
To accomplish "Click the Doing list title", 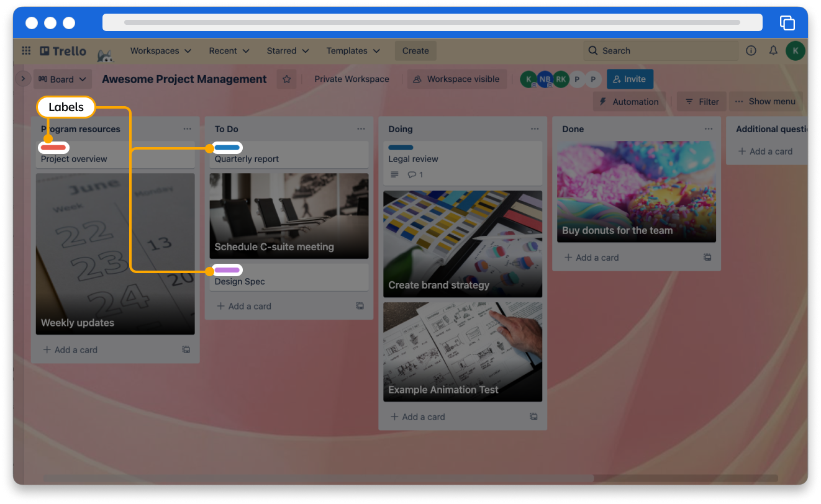I will 401,129.
